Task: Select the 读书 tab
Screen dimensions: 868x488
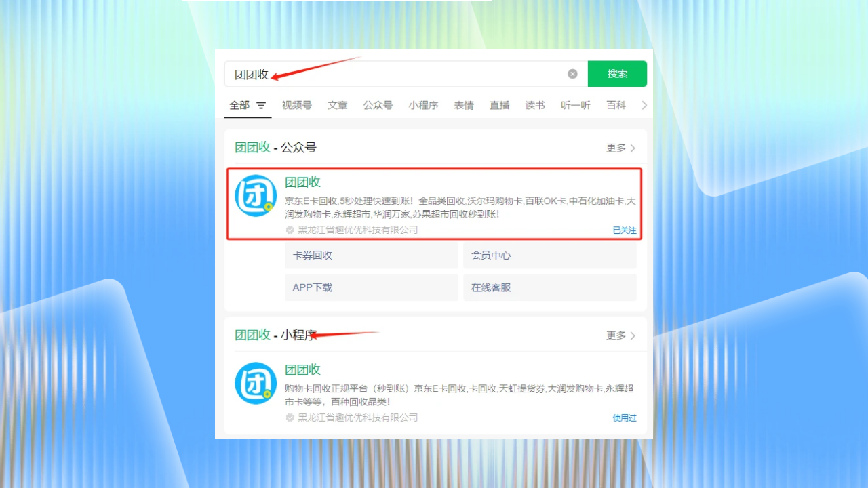Action: tap(535, 105)
